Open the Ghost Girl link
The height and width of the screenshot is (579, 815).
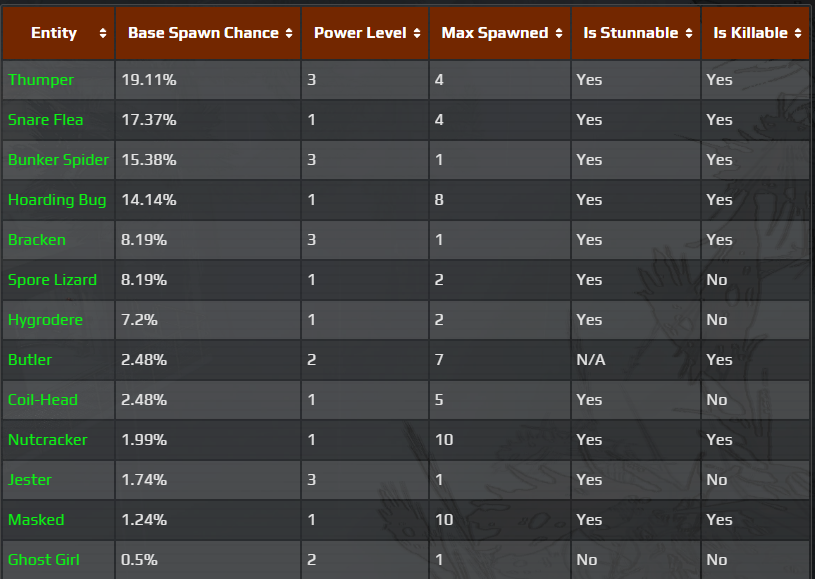point(44,560)
